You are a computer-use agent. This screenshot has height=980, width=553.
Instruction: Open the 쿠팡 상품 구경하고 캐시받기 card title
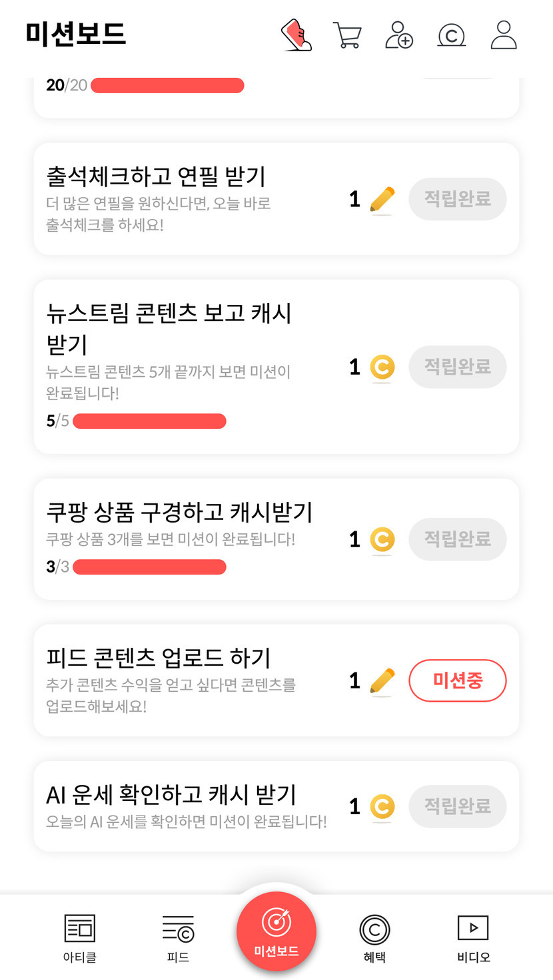[x=179, y=512]
